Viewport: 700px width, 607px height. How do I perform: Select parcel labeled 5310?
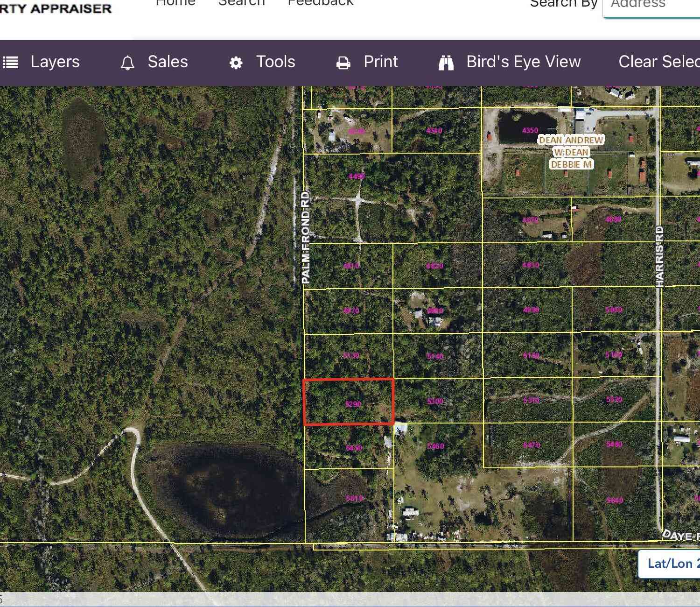pos(531,400)
